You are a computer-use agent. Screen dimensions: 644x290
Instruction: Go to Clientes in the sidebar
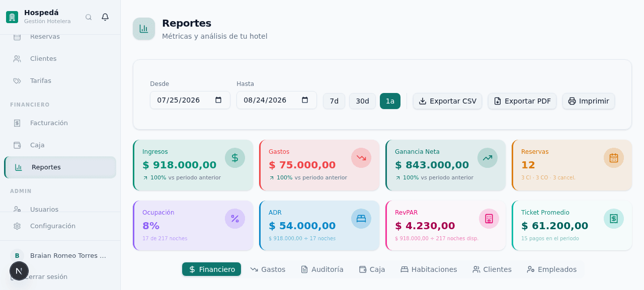click(x=60, y=59)
